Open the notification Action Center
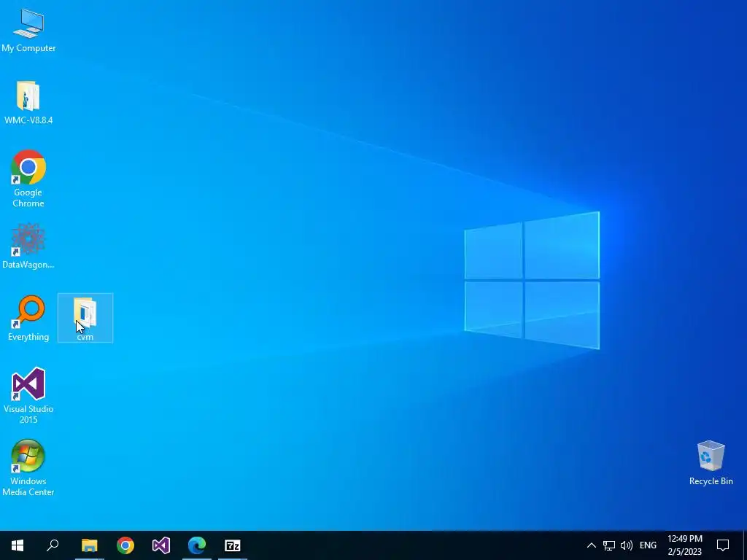 723,545
